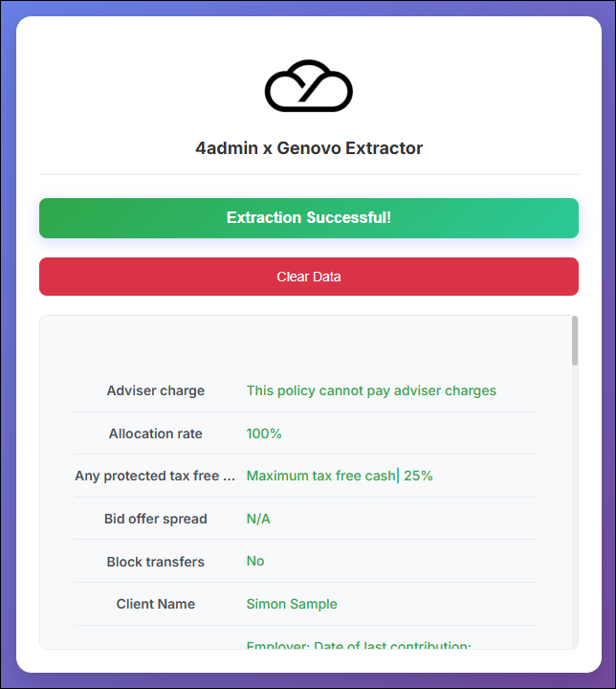Image resolution: width=616 pixels, height=689 pixels.
Task: Click the Simon Sample client name value
Action: click(x=292, y=604)
